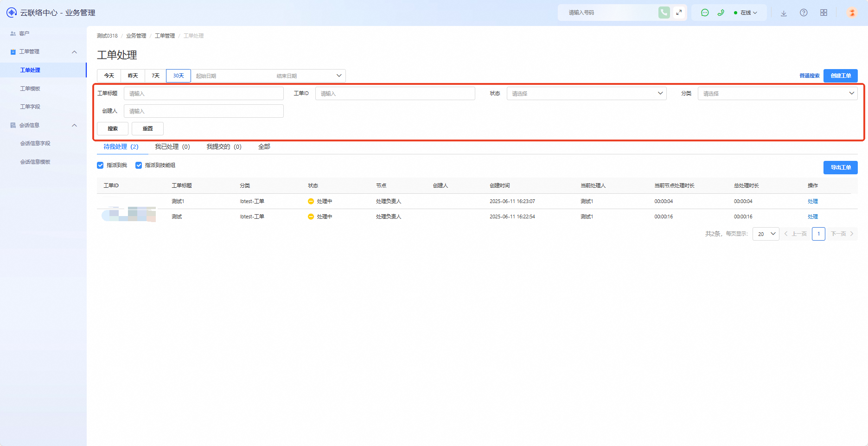Click the 创建时间 column header
This screenshot has height=446, width=868.
coord(500,185)
